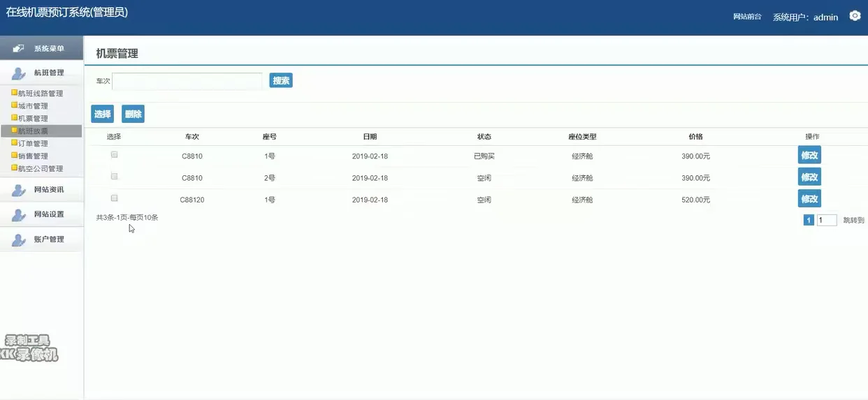Image resolution: width=868 pixels, height=400 pixels.
Task: Click the C88120 train number cell
Action: coord(192,200)
